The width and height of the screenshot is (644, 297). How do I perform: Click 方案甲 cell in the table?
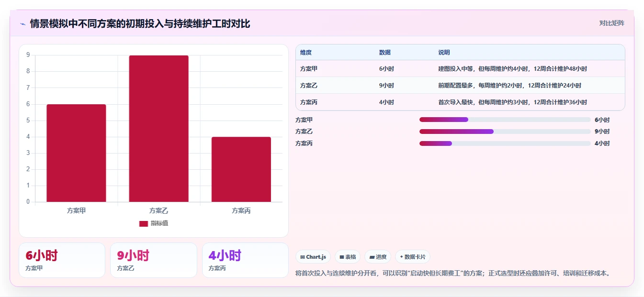click(309, 69)
